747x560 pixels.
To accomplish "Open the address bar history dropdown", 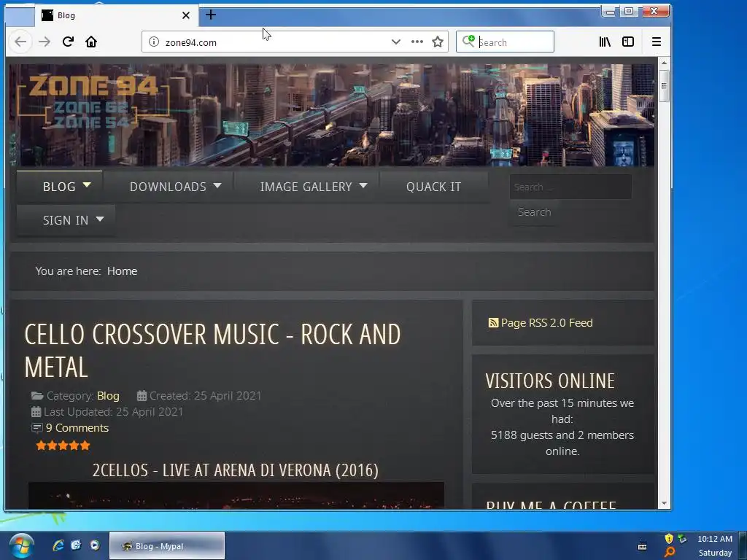I will tap(395, 42).
